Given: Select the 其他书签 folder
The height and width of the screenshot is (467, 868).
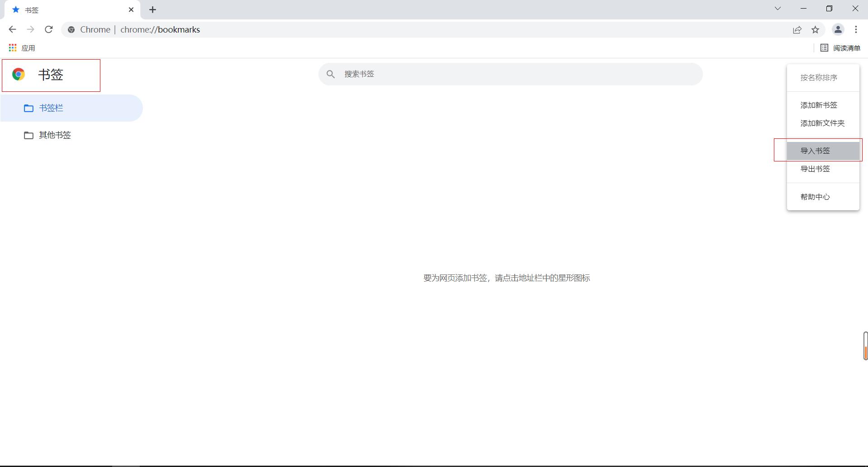Looking at the screenshot, I should point(54,135).
